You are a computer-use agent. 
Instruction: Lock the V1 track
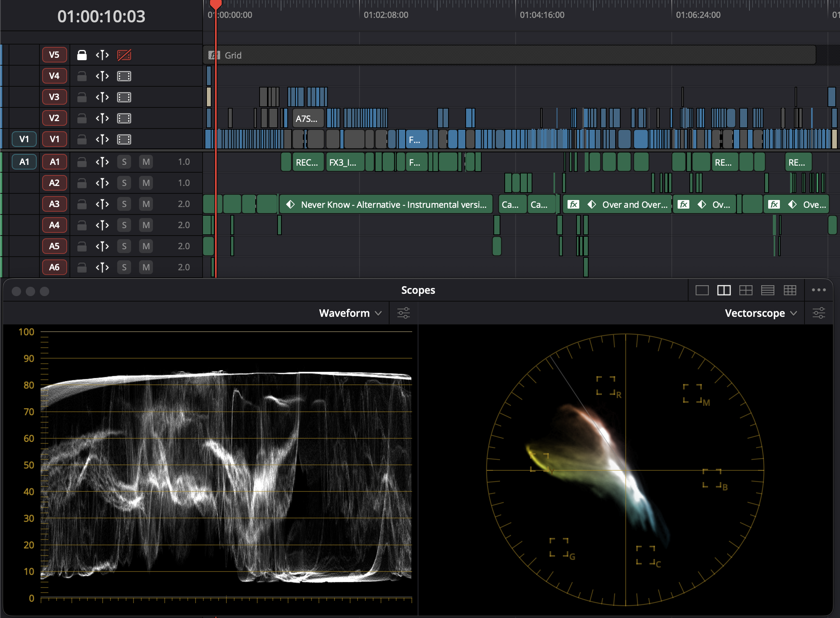[x=82, y=139]
